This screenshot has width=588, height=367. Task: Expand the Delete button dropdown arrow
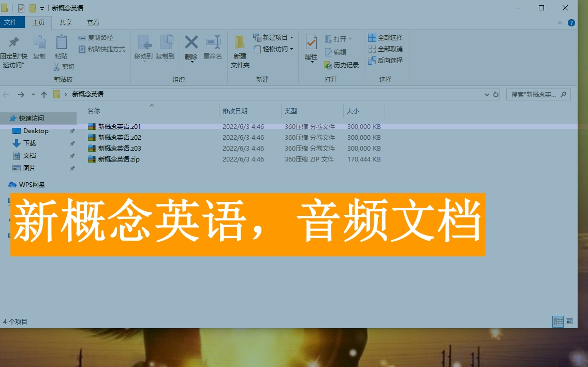pos(192,61)
